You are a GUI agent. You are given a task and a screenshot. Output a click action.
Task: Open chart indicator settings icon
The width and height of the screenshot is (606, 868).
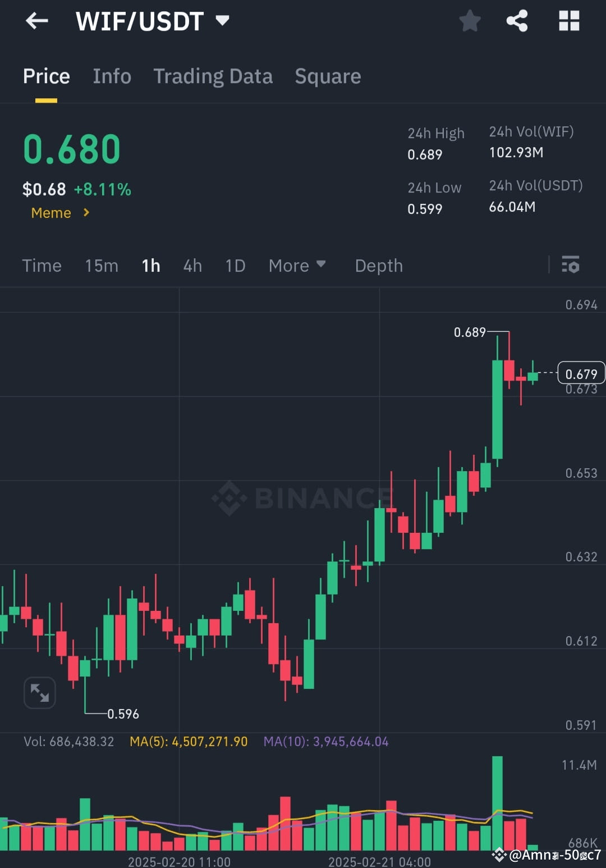point(570,265)
